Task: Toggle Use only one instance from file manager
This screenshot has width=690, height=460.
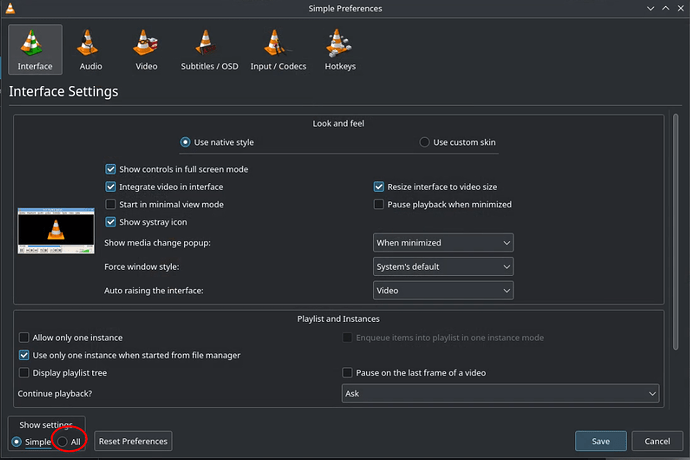Action: coord(24,355)
